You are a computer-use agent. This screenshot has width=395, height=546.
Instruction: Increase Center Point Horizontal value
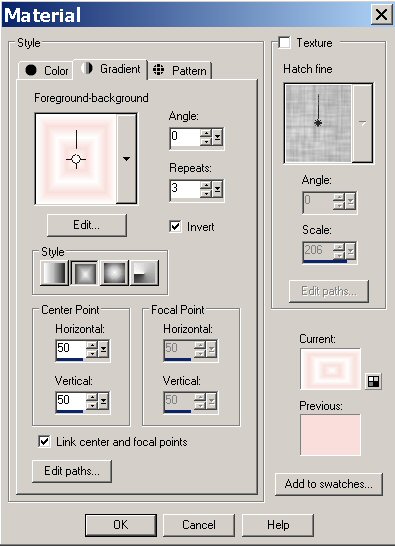92,345
